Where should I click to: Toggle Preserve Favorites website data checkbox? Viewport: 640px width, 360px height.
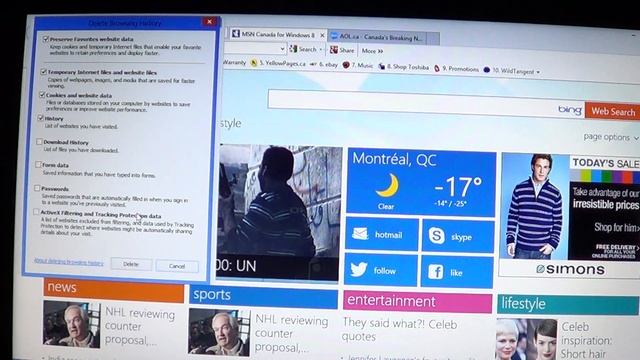point(46,39)
